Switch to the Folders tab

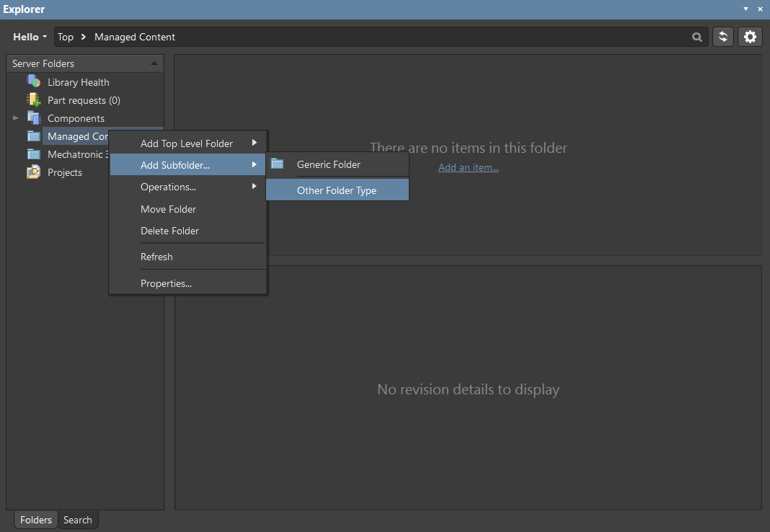coord(36,520)
